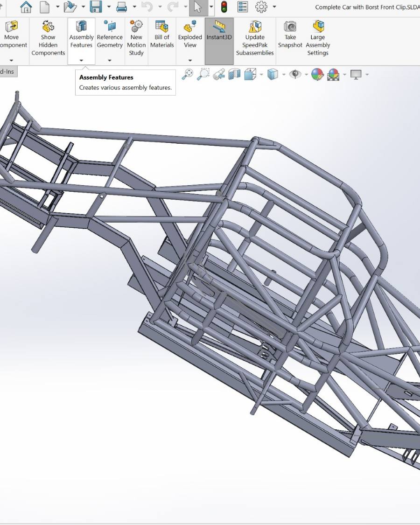
Task: Click Show Hidden Components
Action: [x=48, y=37]
